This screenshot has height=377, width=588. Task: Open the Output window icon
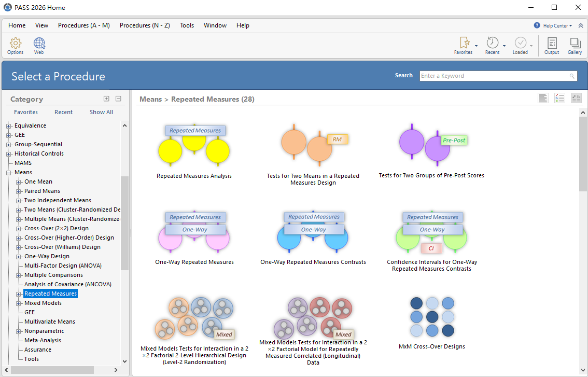coord(552,44)
